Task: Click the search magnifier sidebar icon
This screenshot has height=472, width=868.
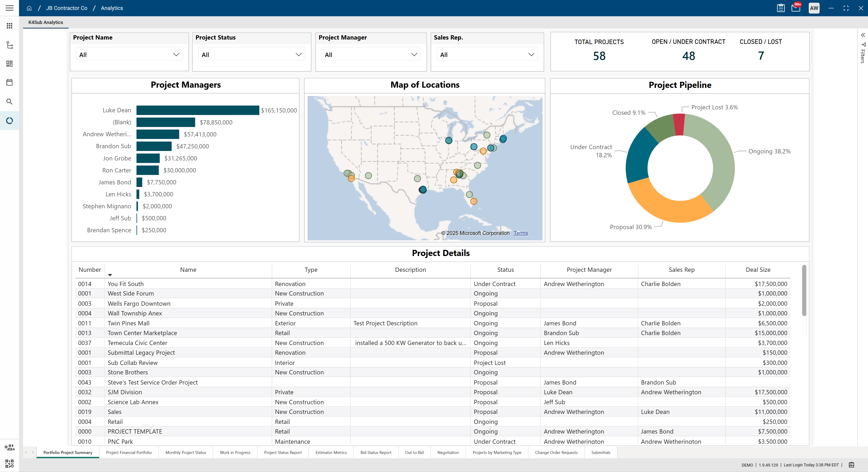Action: click(x=9, y=101)
